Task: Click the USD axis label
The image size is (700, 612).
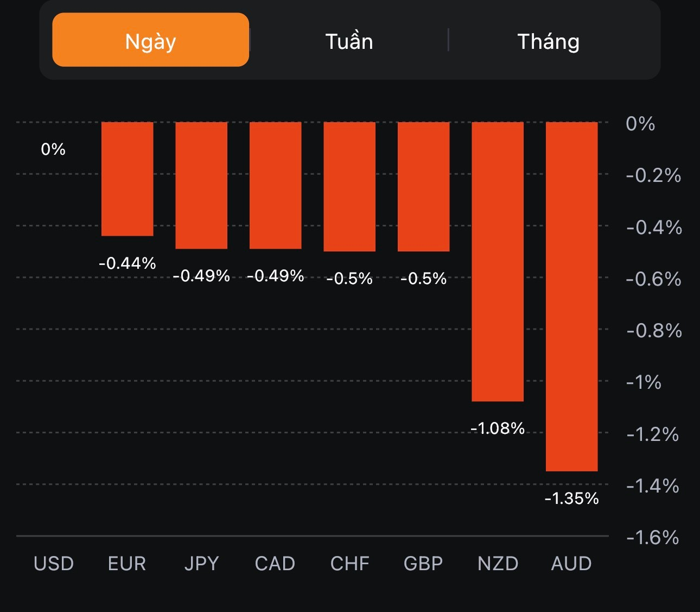Action: pos(53,564)
